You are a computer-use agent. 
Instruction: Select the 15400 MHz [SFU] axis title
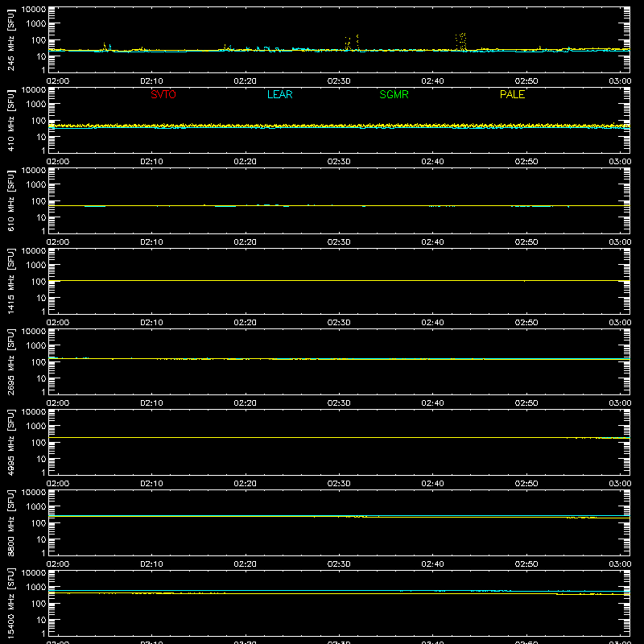tap(11, 603)
